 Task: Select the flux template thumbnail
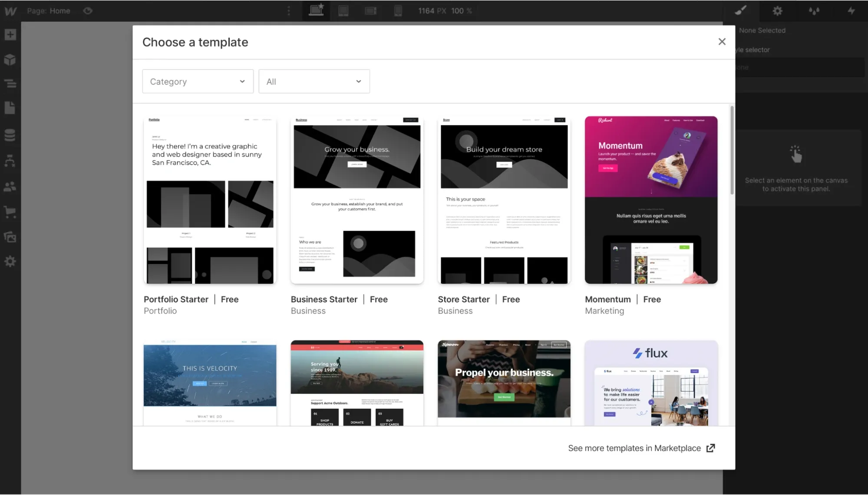[651, 383]
